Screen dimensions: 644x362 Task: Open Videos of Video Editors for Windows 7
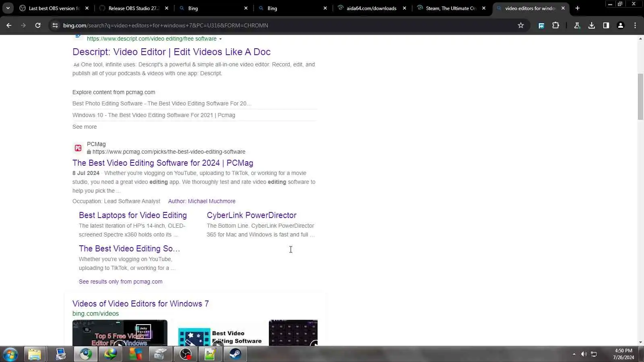click(140, 304)
